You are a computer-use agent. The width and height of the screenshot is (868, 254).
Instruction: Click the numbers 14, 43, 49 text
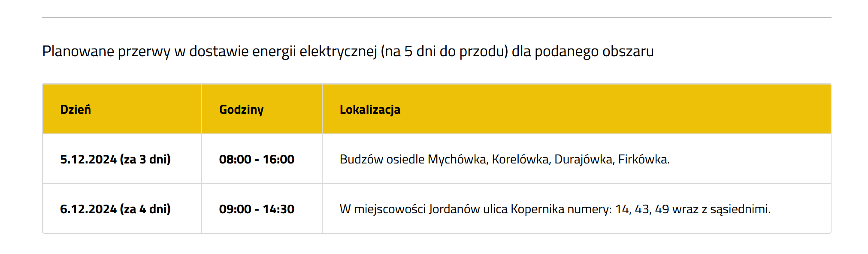point(642,209)
